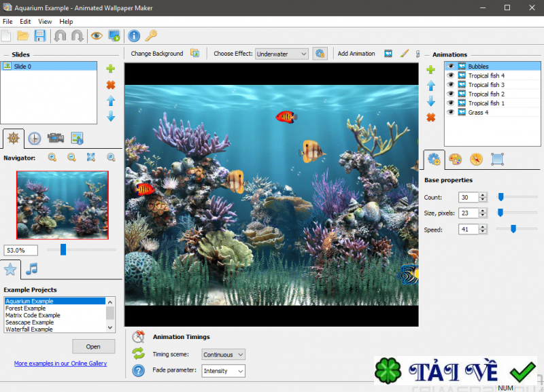
Task: Toggle the eye icon for Grass 4
Action: [x=450, y=112]
